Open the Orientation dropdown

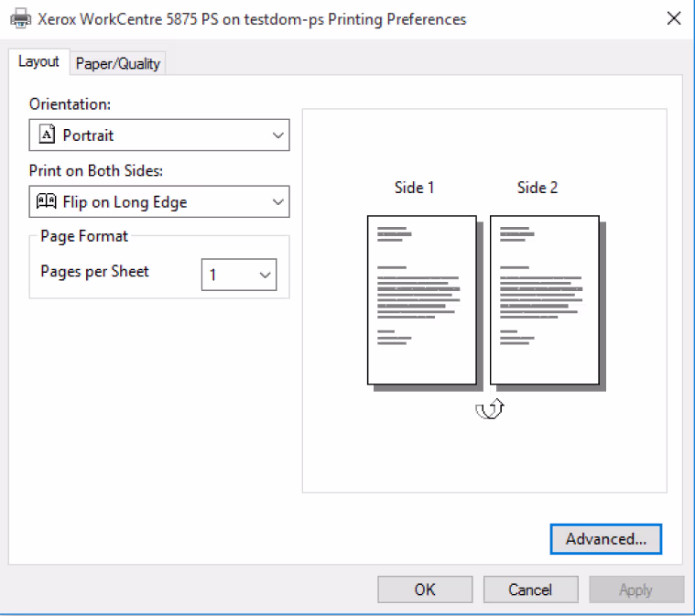159,135
